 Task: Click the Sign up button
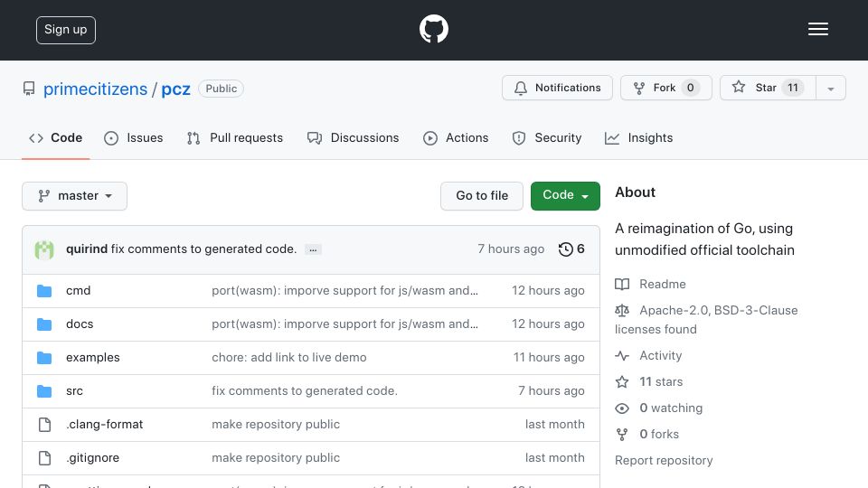(x=66, y=30)
